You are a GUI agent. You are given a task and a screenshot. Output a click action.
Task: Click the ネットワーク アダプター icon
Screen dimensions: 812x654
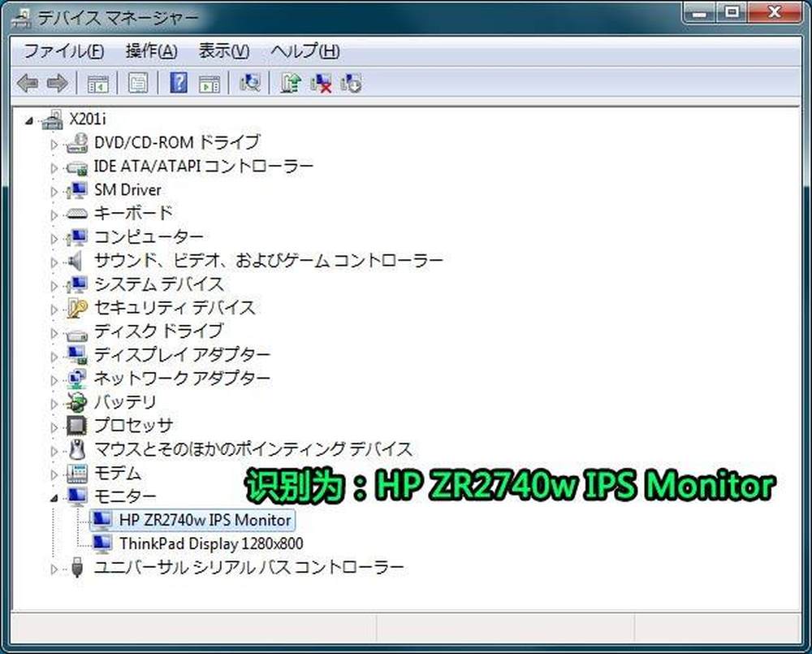coord(77,379)
